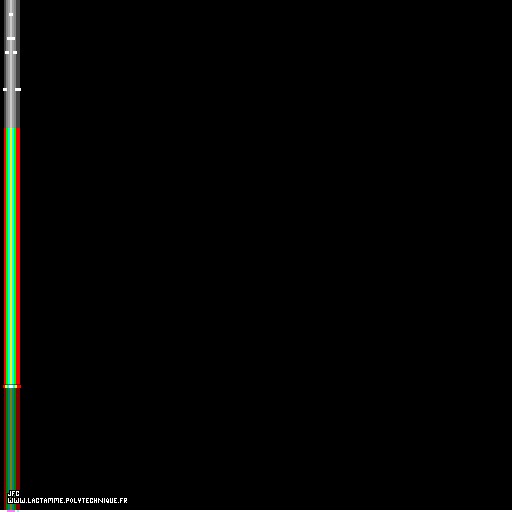The image size is (512, 512).
Task: Click the topmost small white block
Action: point(11,14)
